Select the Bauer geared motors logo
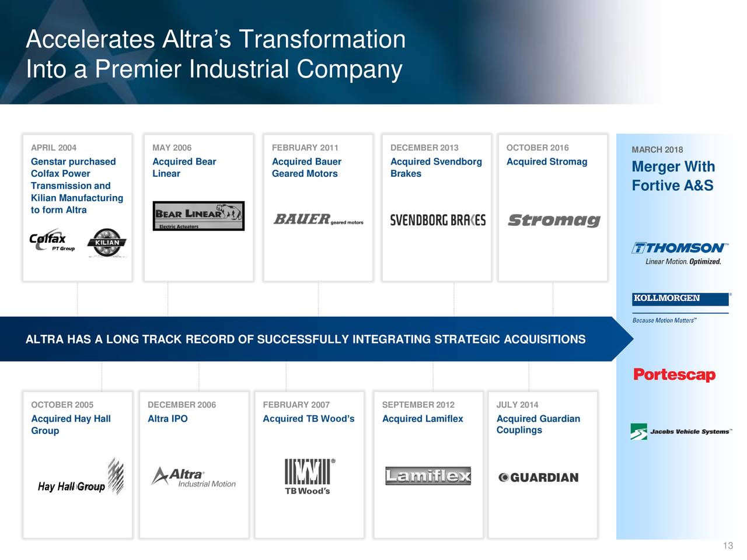The height and width of the screenshot is (560, 747). tap(318, 220)
